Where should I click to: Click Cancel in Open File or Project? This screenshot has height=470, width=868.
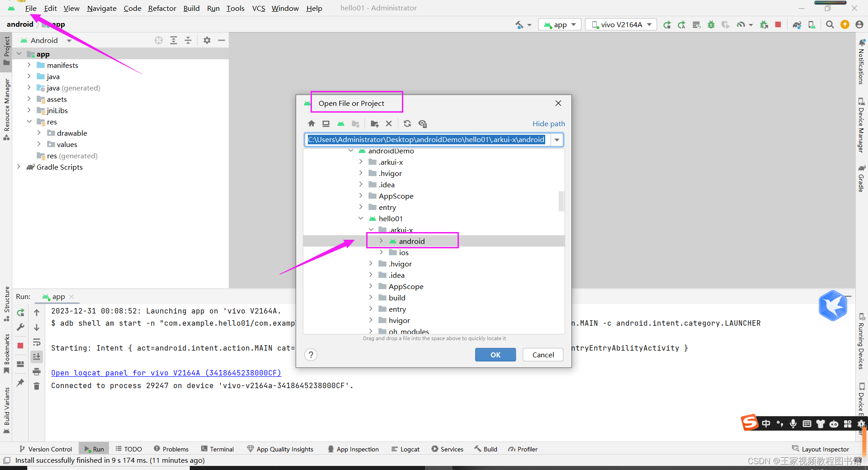coord(543,355)
